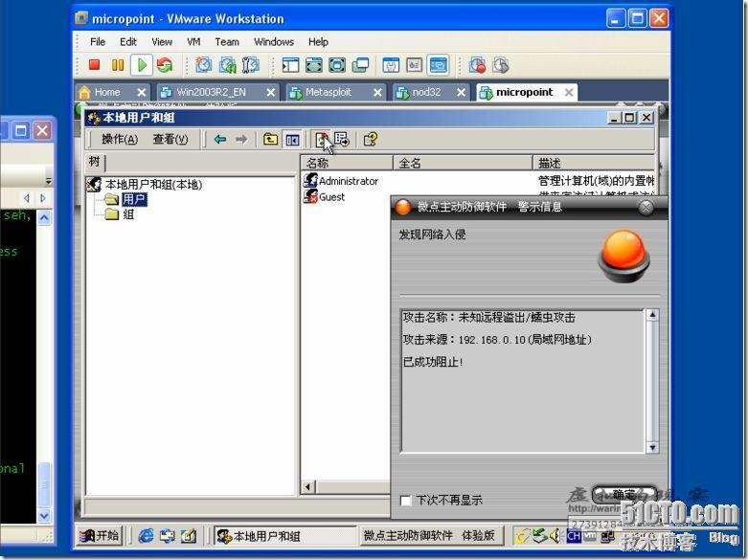Screen dimensions: 748x560
Task: Click the 本地用户和组 taskbar button
Action: [283, 536]
